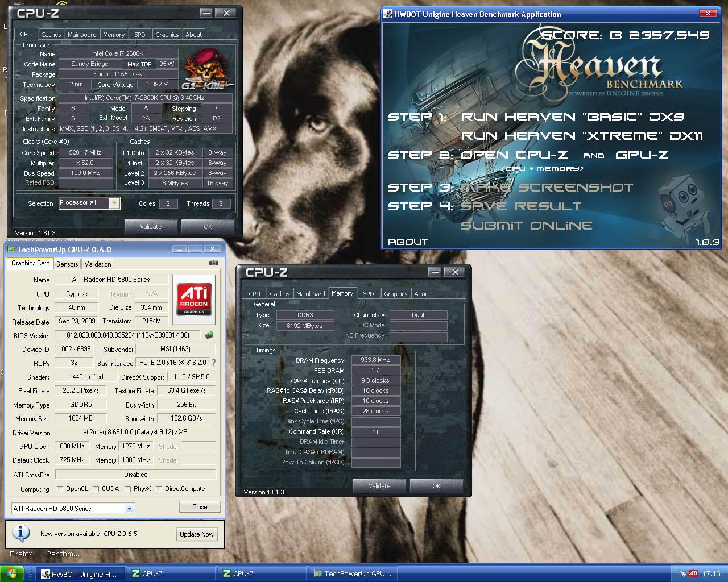Click the GPU Clock 880 MHz field
The width and height of the screenshot is (728, 582).
pos(72,446)
